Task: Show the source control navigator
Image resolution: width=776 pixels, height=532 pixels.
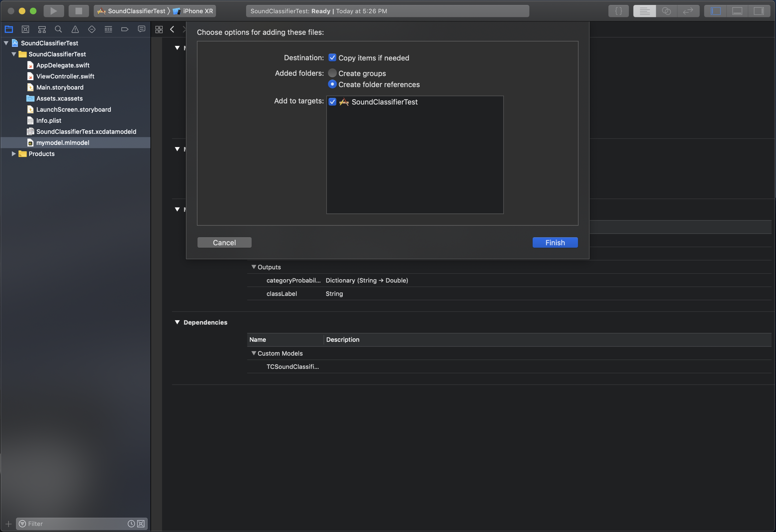Action: pyautogui.click(x=25, y=29)
